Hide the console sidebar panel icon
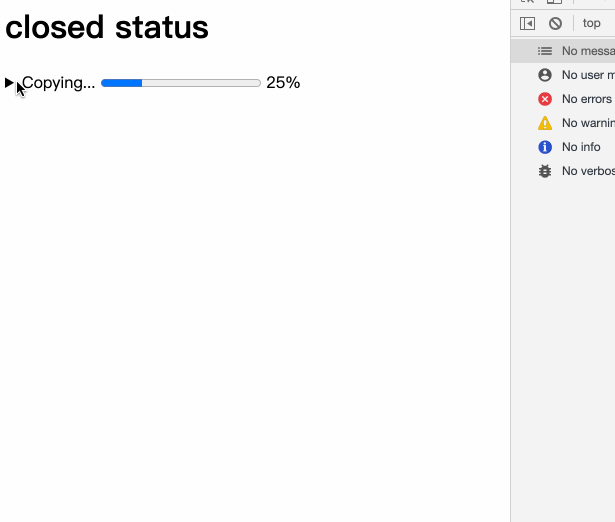The image size is (615, 522). pos(528,23)
